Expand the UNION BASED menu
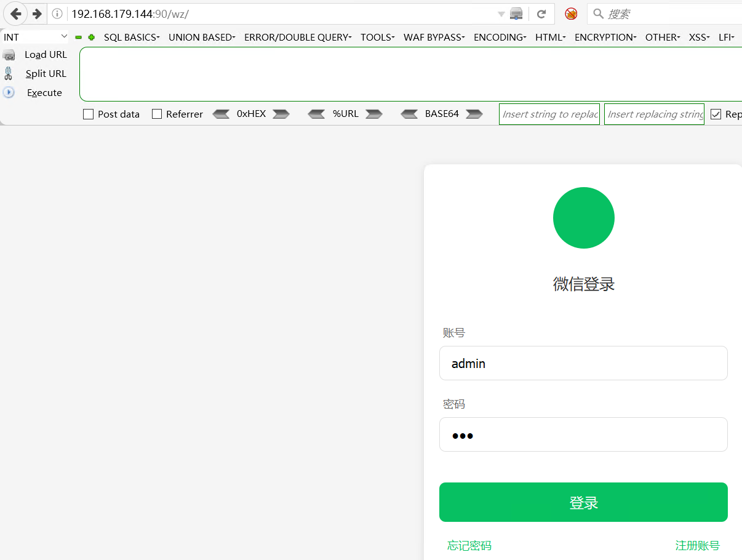 click(202, 38)
